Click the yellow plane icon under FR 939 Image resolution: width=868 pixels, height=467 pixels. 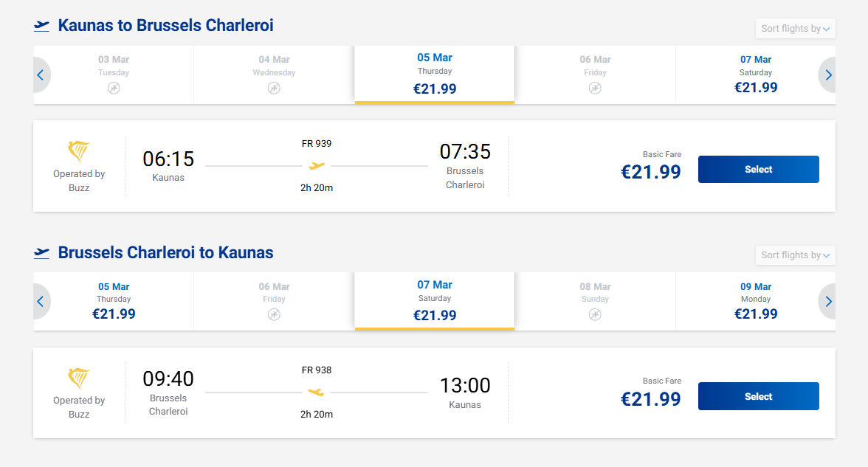pyautogui.click(x=317, y=165)
